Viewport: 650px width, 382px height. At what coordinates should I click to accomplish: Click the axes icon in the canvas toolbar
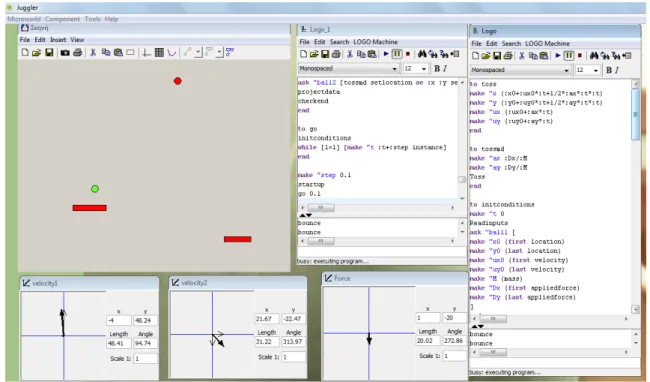point(146,53)
